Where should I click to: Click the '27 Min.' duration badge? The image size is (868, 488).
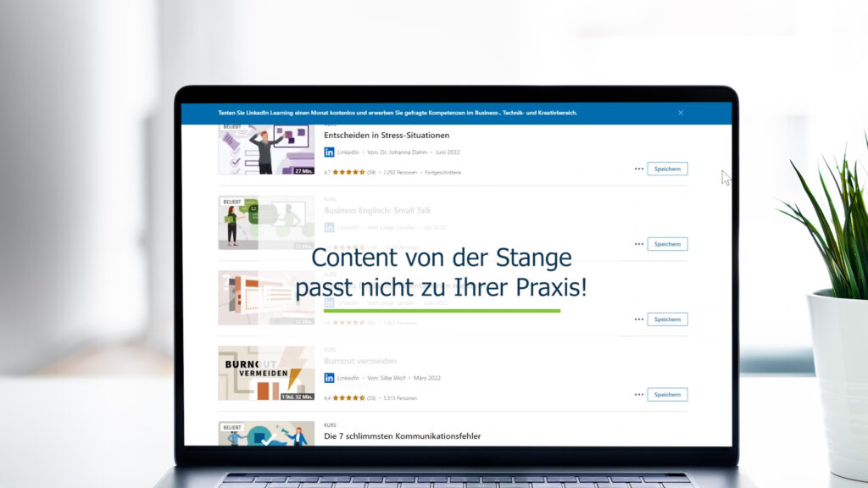pos(303,171)
